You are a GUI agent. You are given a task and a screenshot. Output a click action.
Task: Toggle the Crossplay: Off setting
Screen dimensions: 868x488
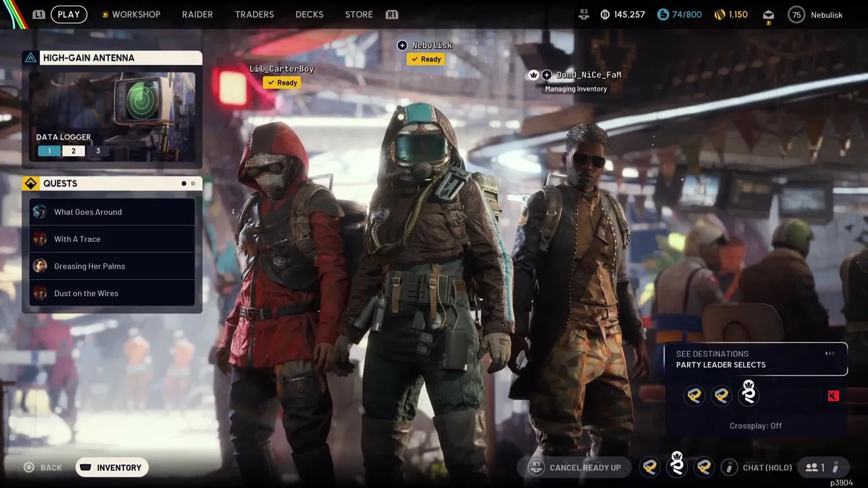[755, 426]
